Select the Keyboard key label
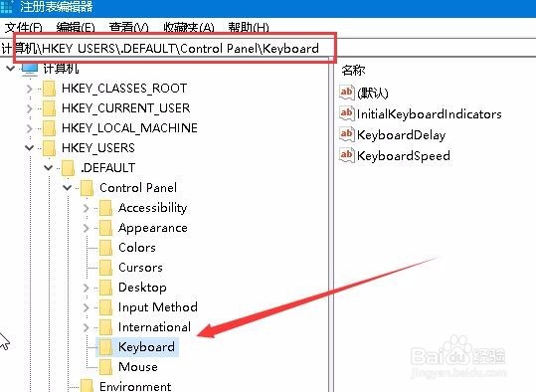The height and width of the screenshot is (392, 536). tap(146, 347)
